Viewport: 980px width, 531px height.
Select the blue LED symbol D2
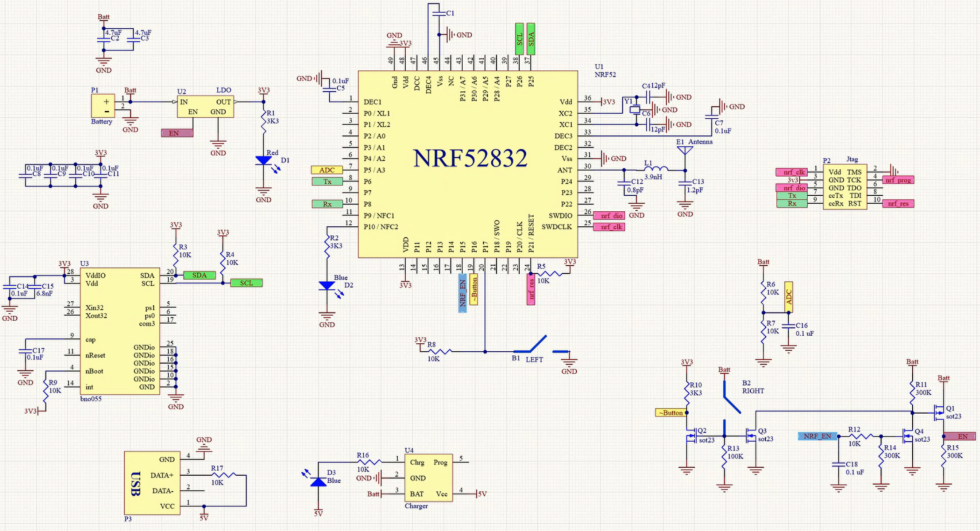(327, 285)
